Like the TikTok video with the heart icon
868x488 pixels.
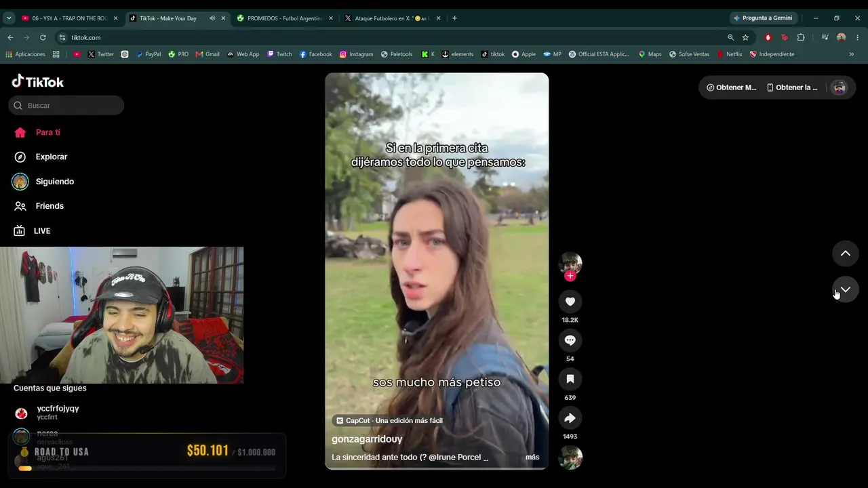(570, 302)
